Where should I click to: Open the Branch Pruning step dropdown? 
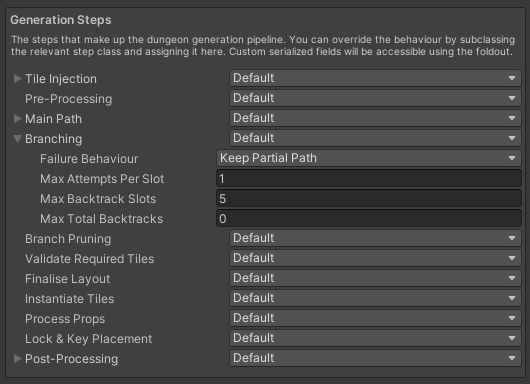click(x=375, y=238)
